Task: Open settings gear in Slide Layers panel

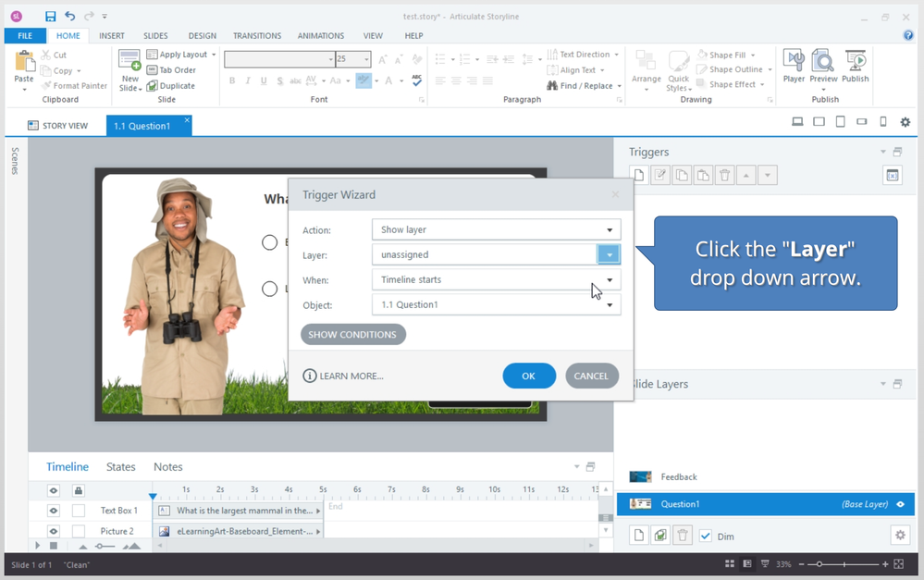Action: tap(899, 535)
